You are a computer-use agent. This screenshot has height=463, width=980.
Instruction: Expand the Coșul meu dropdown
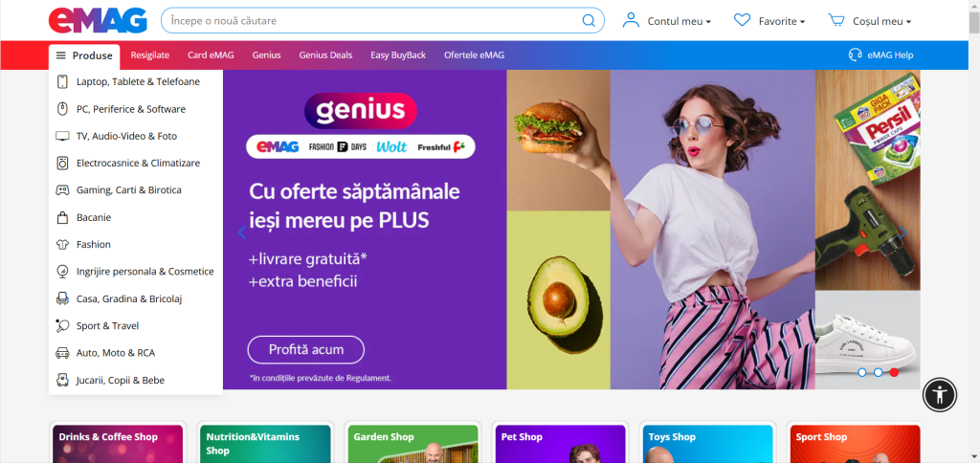pyautogui.click(x=870, y=21)
